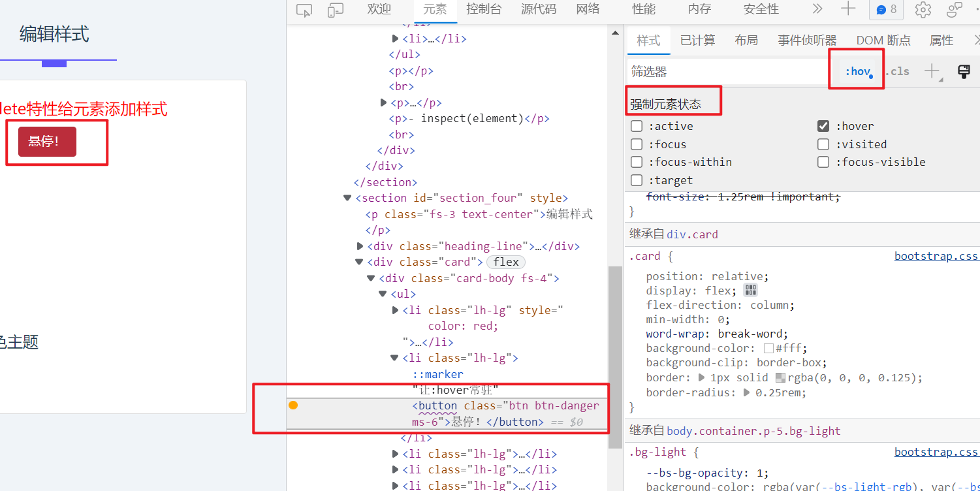
Task: Check the :focus-within checkbox
Action: point(637,162)
